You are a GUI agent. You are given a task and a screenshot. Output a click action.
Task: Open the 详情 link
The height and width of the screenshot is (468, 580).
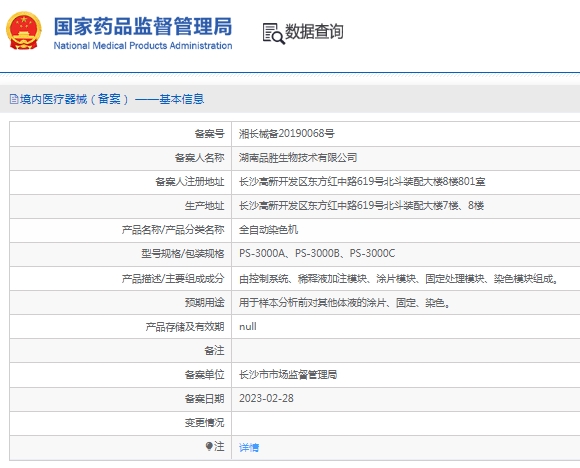point(249,448)
